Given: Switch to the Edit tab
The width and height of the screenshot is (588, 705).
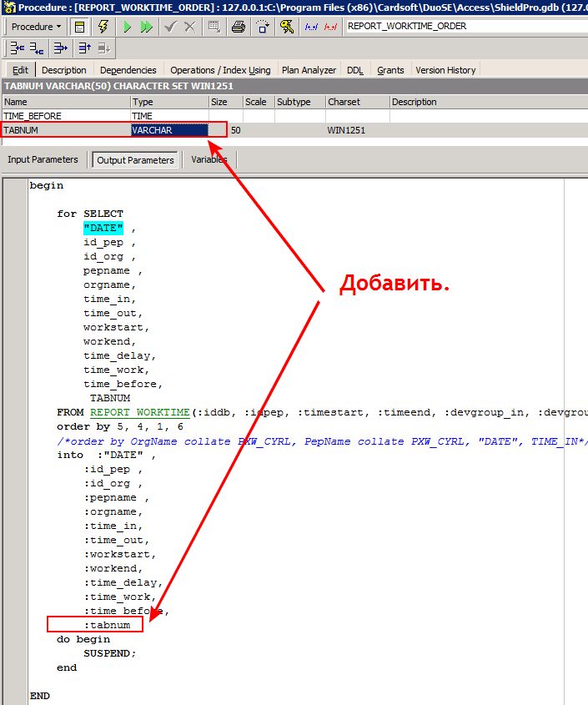Looking at the screenshot, I should coord(20,70).
